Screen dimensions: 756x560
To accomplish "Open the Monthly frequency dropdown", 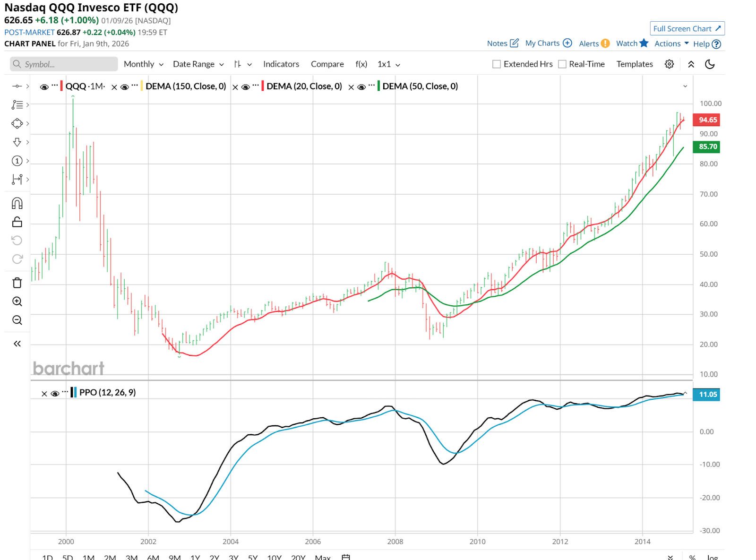I will (x=143, y=64).
